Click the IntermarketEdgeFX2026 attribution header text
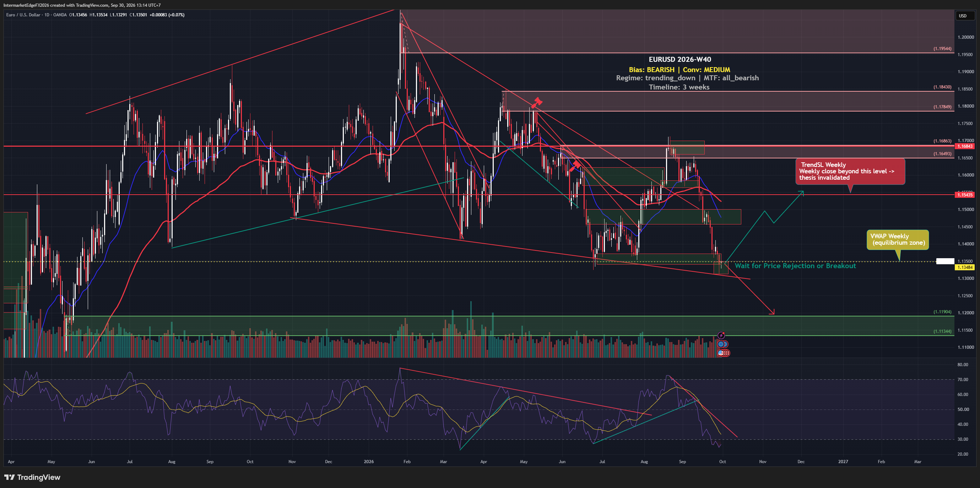The width and height of the screenshot is (980, 488). [x=82, y=5]
